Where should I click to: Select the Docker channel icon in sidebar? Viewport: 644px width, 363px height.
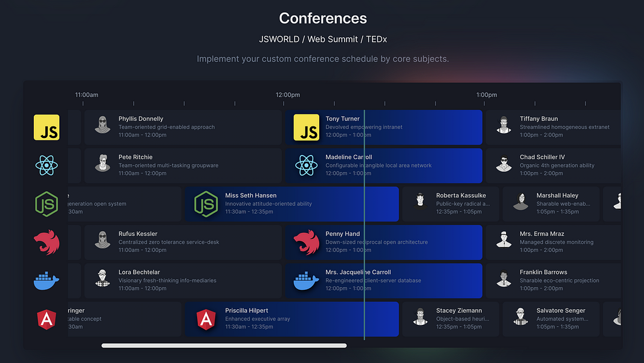(x=47, y=281)
